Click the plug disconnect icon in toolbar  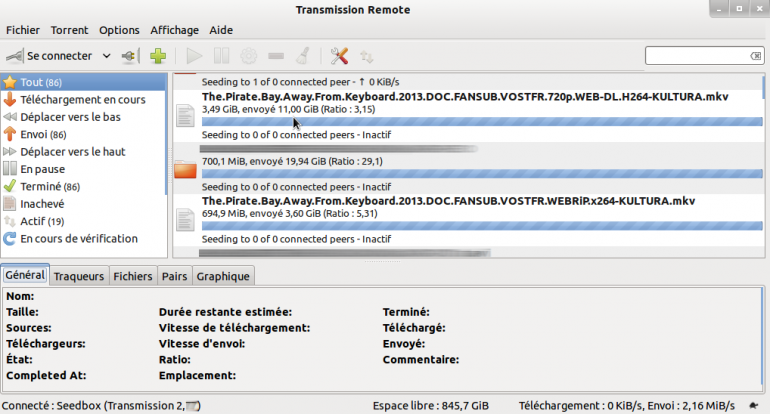click(x=128, y=56)
